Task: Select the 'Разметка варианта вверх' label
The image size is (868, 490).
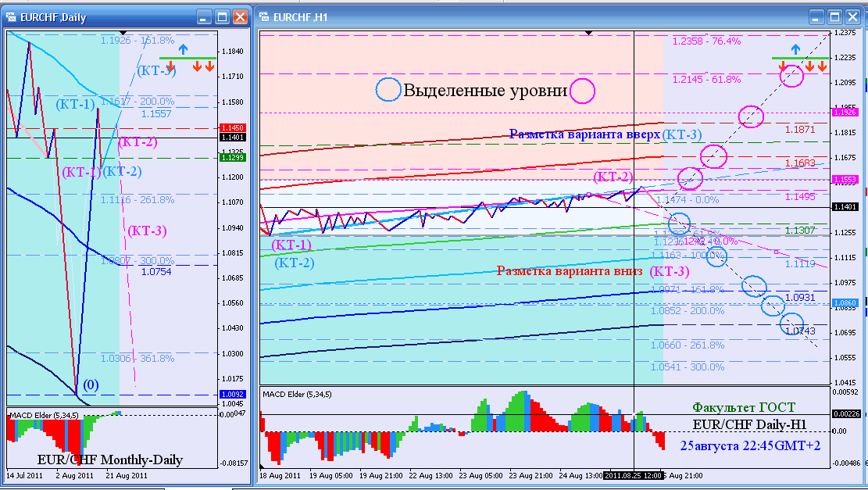Action: tap(584, 134)
